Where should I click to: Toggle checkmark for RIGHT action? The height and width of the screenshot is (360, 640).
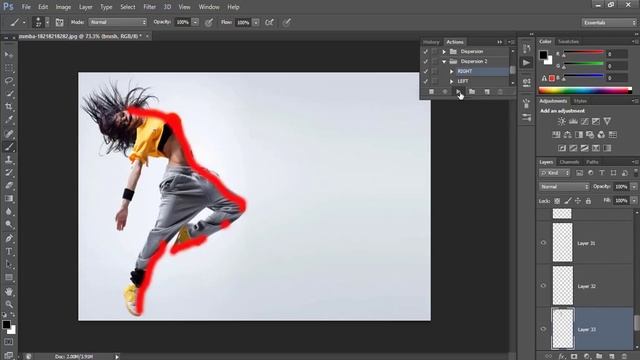(426, 71)
